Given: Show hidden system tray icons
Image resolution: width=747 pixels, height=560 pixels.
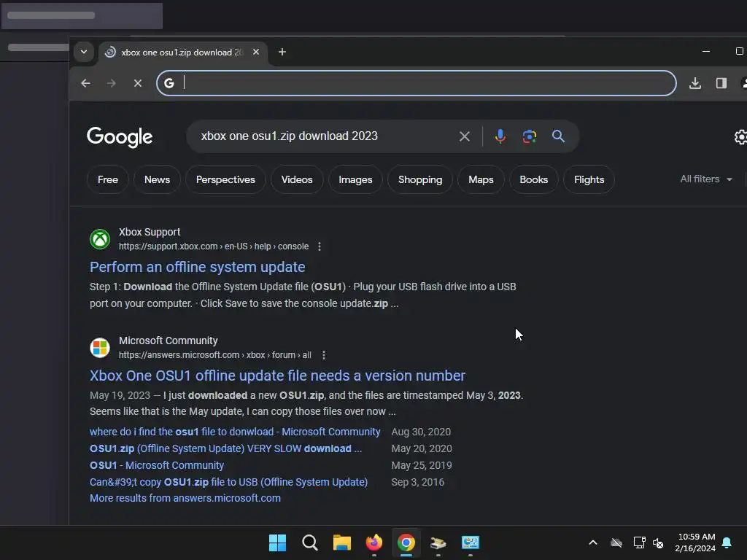Looking at the screenshot, I should click(x=593, y=542).
